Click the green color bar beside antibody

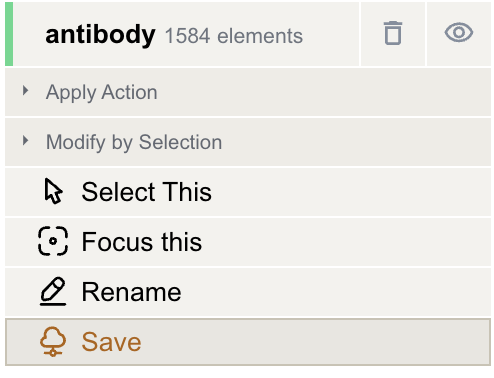coord(9,34)
